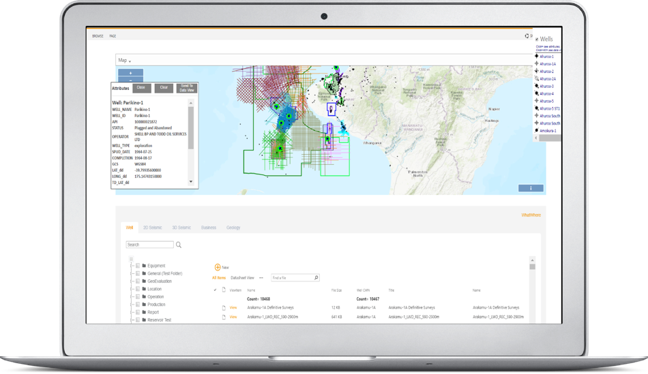The height and width of the screenshot is (374, 648).
Task: Click the Equipment folder icon
Action: [144, 266]
